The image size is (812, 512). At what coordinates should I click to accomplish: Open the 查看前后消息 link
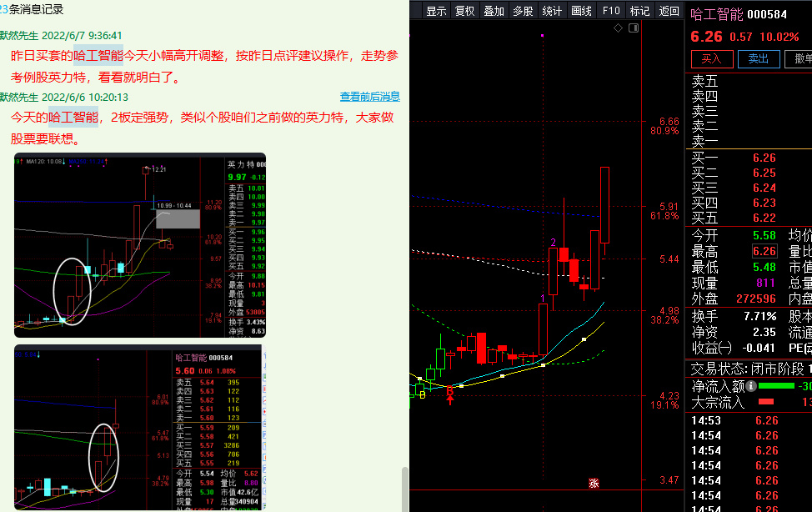point(370,97)
